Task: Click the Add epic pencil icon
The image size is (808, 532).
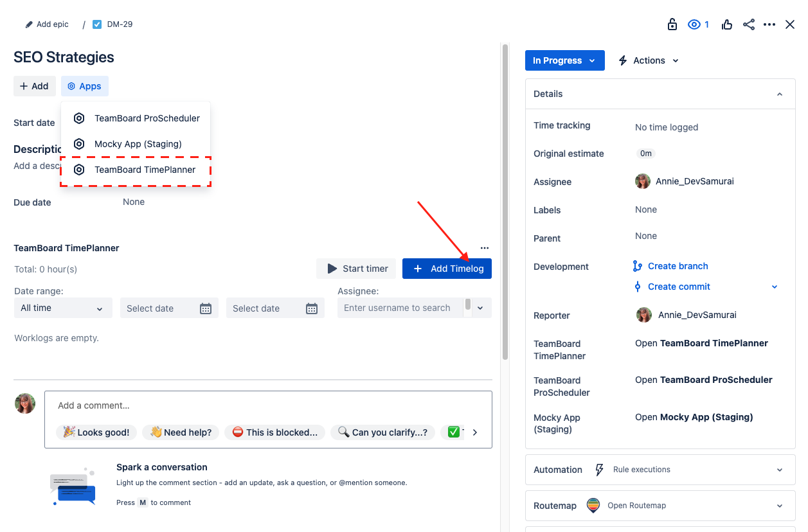Action: click(x=28, y=24)
